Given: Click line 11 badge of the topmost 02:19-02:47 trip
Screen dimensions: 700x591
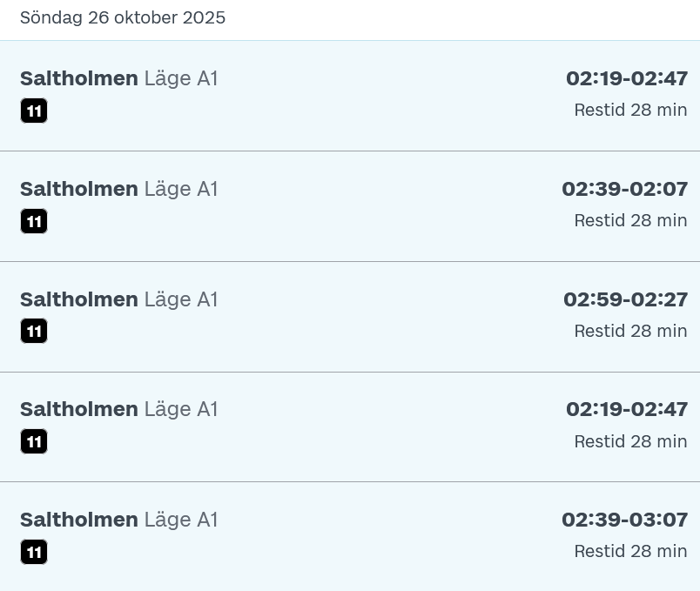Looking at the screenshot, I should [x=34, y=111].
